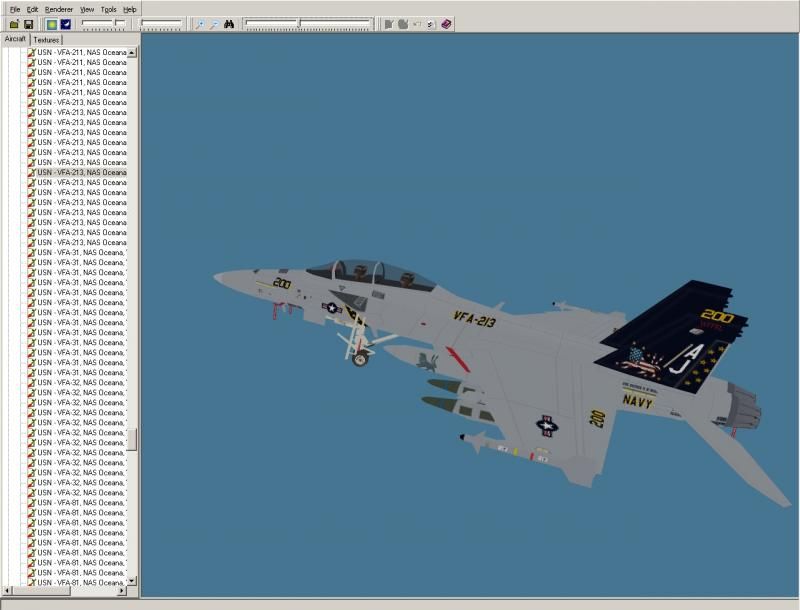Screen dimensions: 800x610
Task: Click the zoom out magnifier icon
Action: tap(214, 24)
